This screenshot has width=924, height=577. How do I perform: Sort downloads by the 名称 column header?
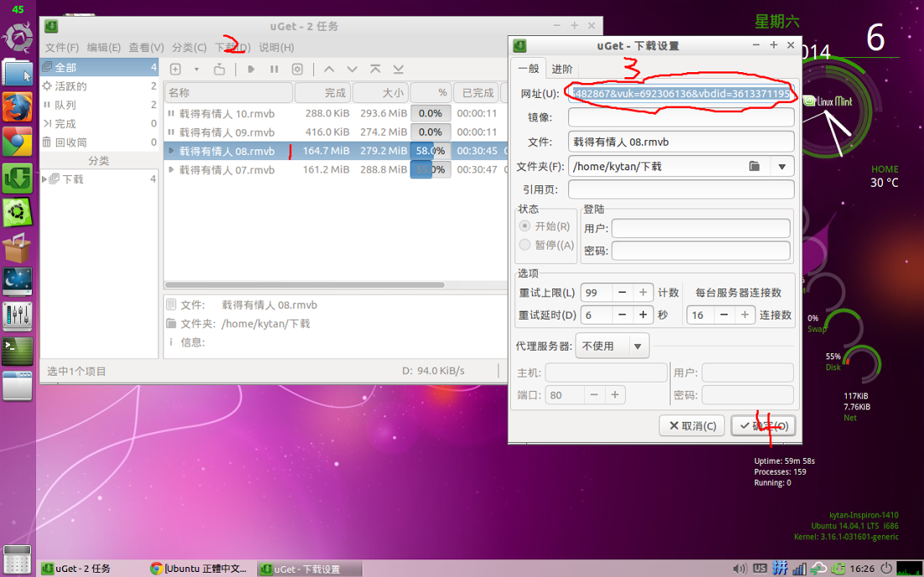tap(228, 93)
